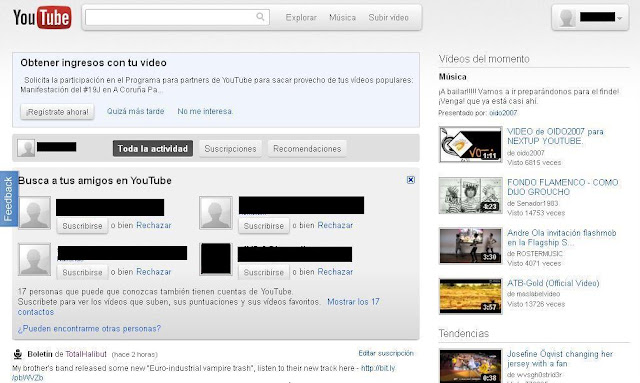Close the Busca a tus amigos panel
The height and width of the screenshot is (383, 640).
coord(411,180)
